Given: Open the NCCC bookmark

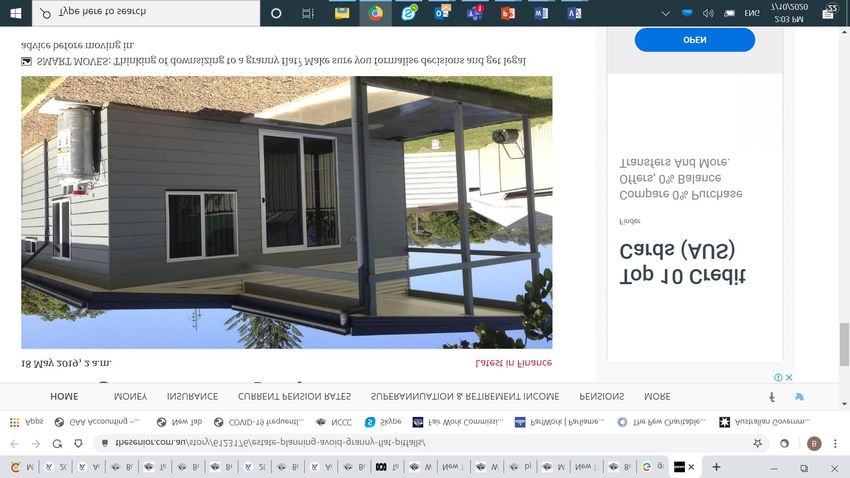Looking at the screenshot, I should tap(334, 422).
